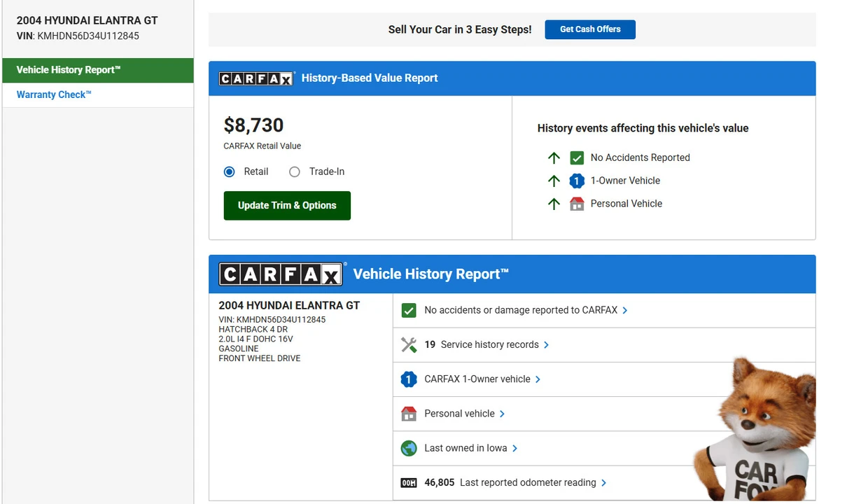Click the 2004 HYUNDAI ELANTRA GT title above the report specs
This screenshot has height=504, width=868.
[x=289, y=306]
